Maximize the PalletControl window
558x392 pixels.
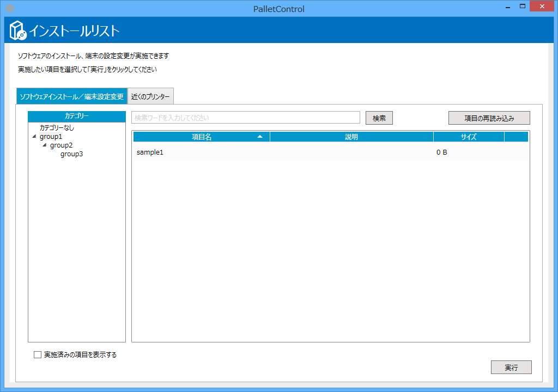(x=523, y=6)
